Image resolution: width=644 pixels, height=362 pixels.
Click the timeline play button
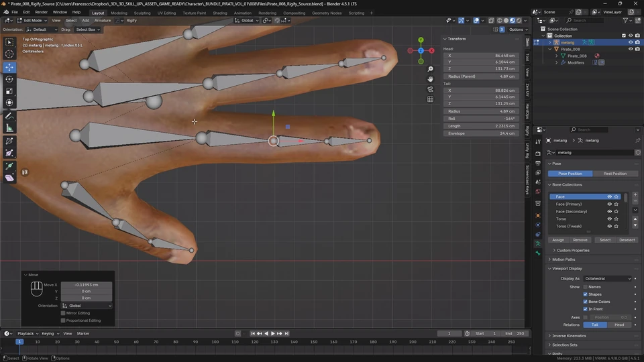pyautogui.click(x=273, y=334)
